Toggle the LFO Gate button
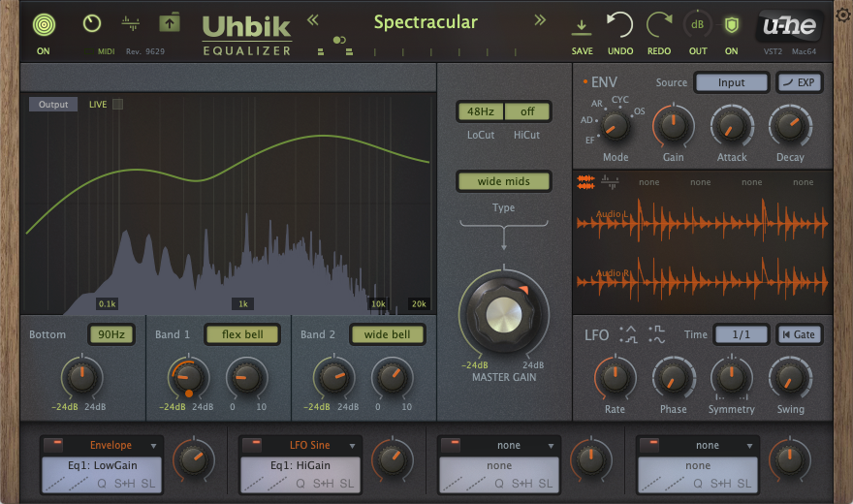 click(x=799, y=335)
